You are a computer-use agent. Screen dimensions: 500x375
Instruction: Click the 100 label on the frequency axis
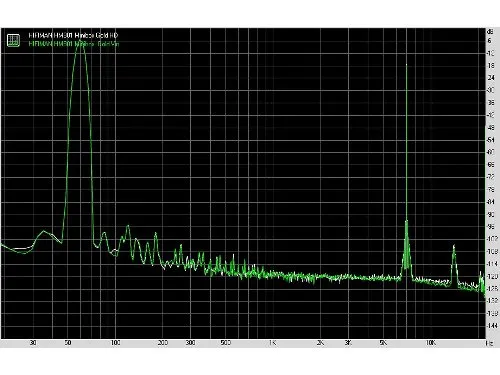[115, 343]
